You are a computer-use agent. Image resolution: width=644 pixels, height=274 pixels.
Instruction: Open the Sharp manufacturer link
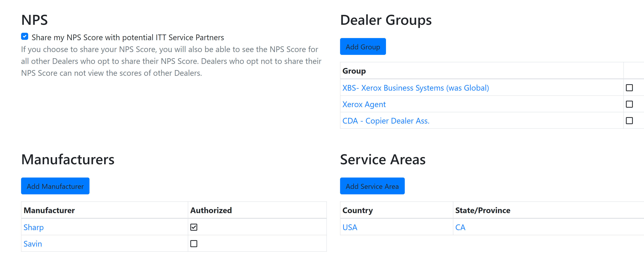pyautogui.click(x=33, y=227)
